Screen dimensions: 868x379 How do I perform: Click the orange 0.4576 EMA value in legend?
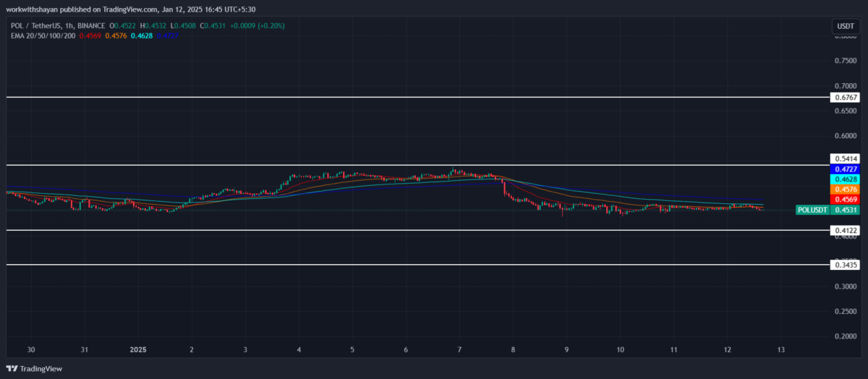point(116,35)
